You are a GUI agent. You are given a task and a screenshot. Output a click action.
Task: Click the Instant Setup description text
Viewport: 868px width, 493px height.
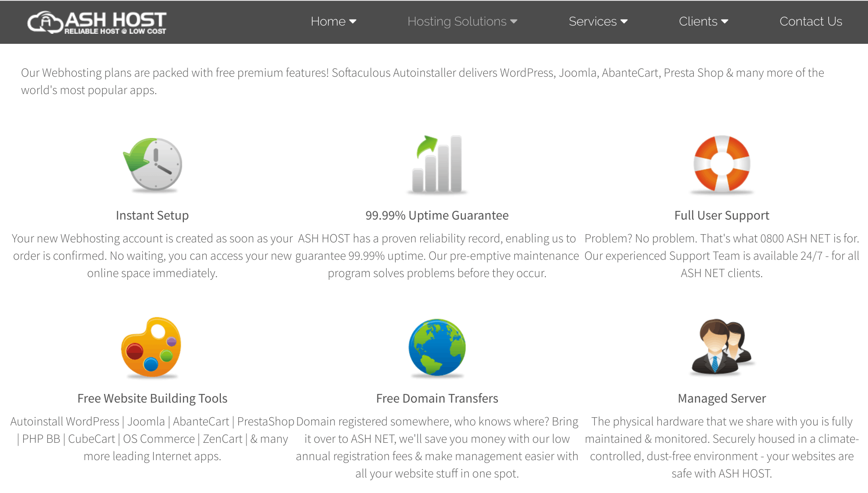point(152,256)
